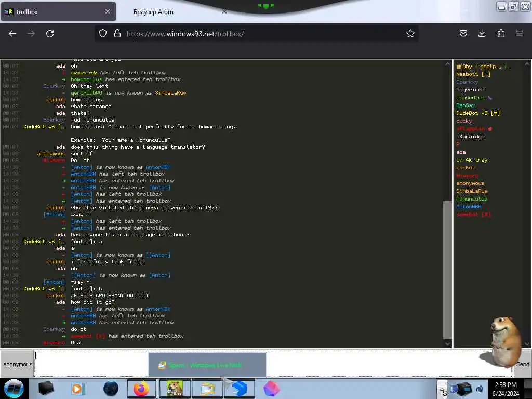The image size is (532, 399).
Task: Go back with the browser back arrow
Action: 12,34
